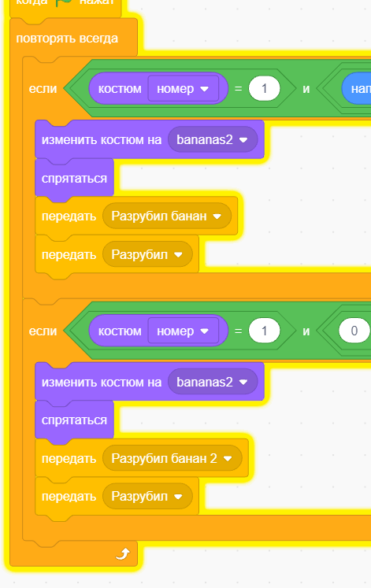Click the 'передать' label of the 'Разрубил банан' block
The width and height of the screenshot is (371, 588).
[69, 216]
